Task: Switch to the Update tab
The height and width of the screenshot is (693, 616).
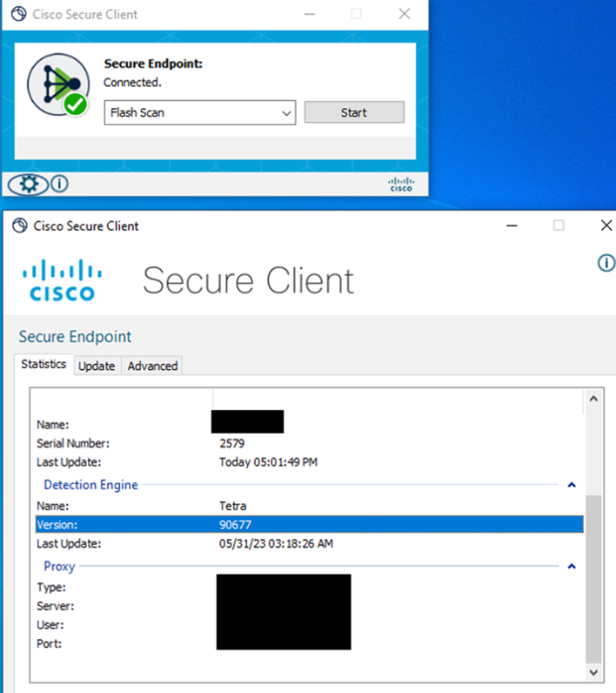Action: click(x=97, y=366)
